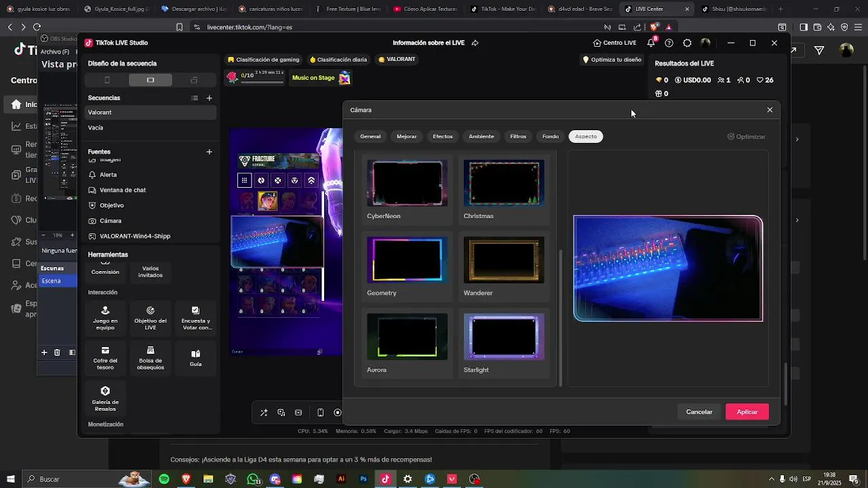Click the Music on Stage banner
This screenshot has height=488, width=868.
coord(321,78)
